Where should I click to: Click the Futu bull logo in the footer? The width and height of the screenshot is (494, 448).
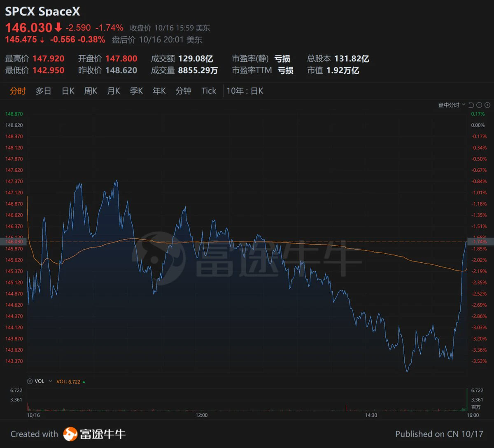[70, 434]
